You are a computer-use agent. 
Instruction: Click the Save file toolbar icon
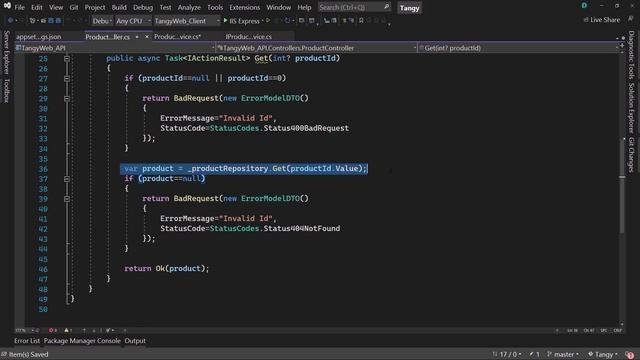click(51, 20)
